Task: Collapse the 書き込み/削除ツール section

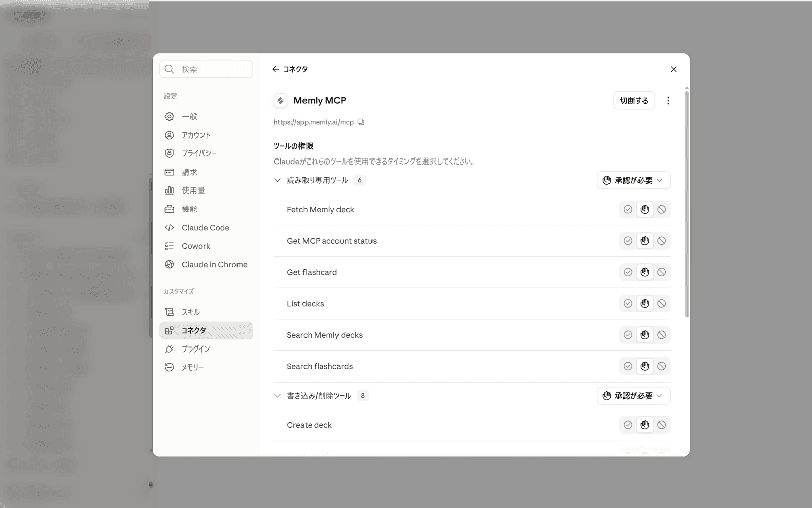Action: point(277,396)
